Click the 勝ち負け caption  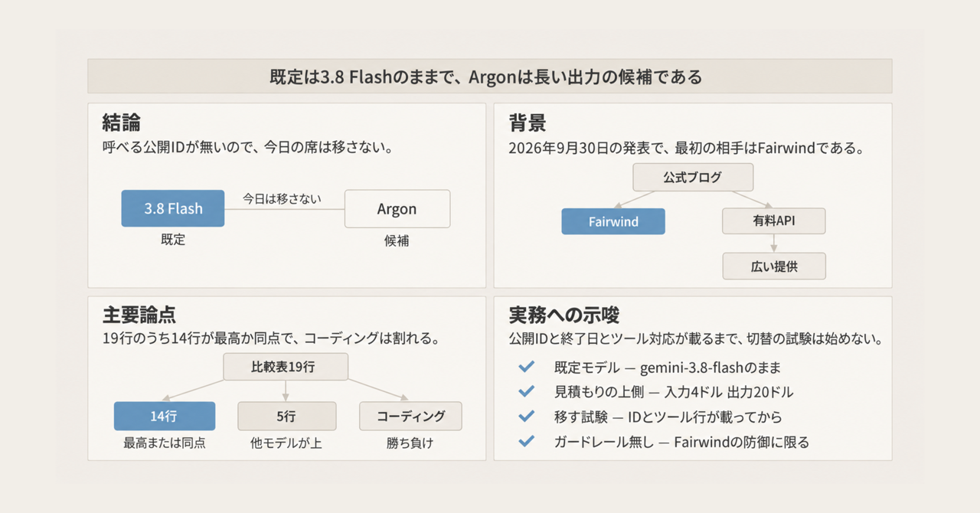click(411, 443)
